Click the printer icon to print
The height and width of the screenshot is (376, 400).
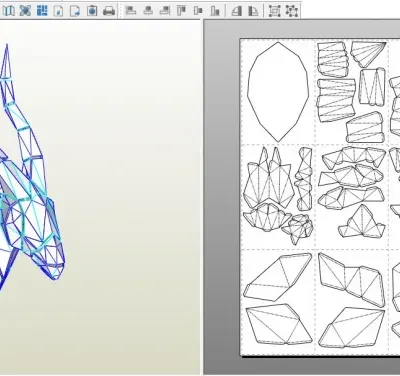[x=109, y=11]
